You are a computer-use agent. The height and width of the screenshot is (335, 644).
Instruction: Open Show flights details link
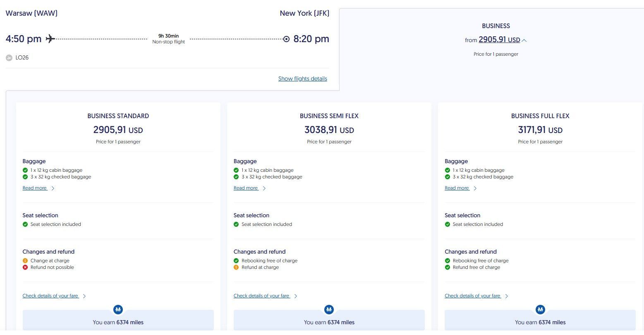pyautogui.click(x=303, y=78)
